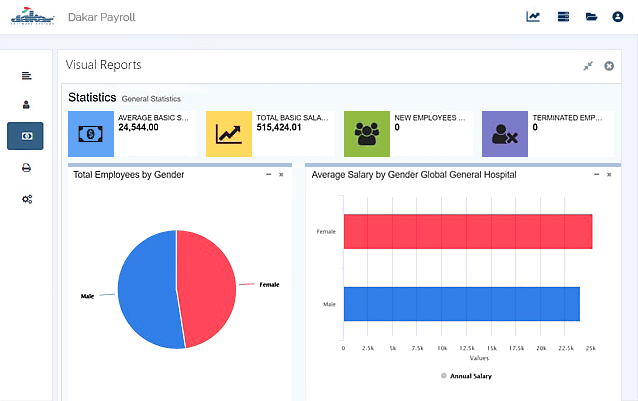The height and width of the screenshot is (401, 638).
Task: Click the blue Male salary bar
Action: (462, 304)
